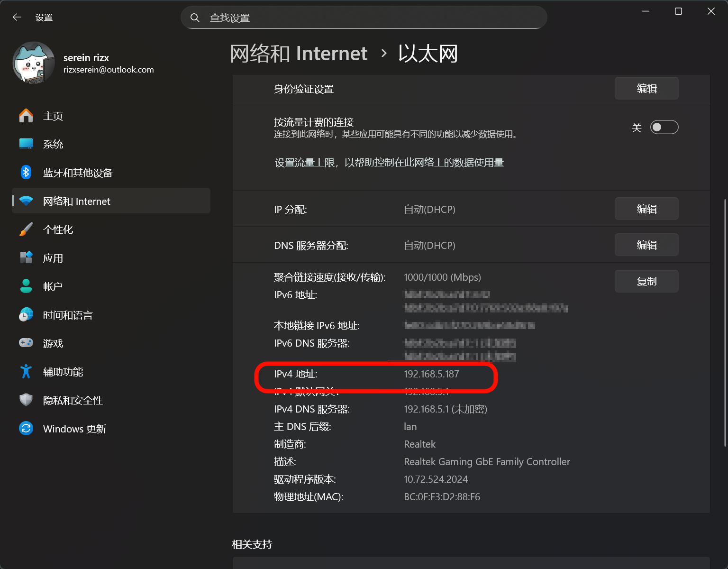Image resolution: width=728 pixels, height=569 pixels.
Task: Toggle the metered connection switch
Action: [x=664, y=127]
